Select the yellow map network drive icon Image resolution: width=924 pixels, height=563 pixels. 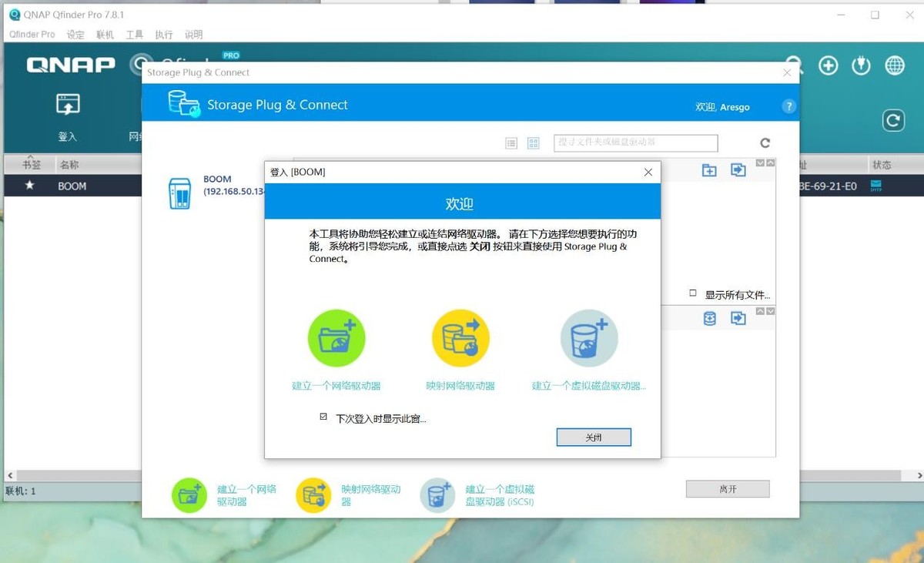[x=460, y=337]
